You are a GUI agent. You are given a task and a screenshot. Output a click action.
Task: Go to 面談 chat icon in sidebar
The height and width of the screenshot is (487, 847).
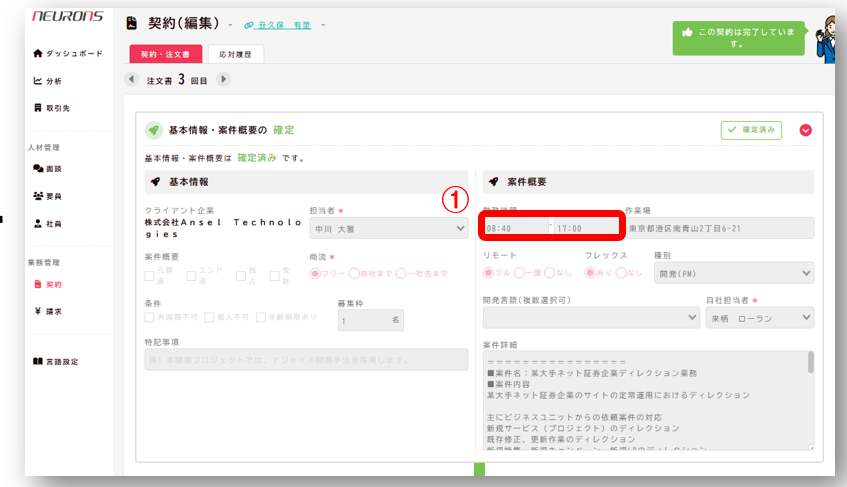click(38, 169)
